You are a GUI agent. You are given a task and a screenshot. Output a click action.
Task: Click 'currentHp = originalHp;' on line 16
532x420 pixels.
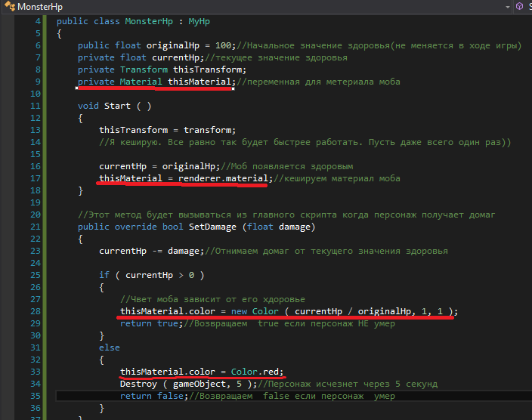click(159, 166)
